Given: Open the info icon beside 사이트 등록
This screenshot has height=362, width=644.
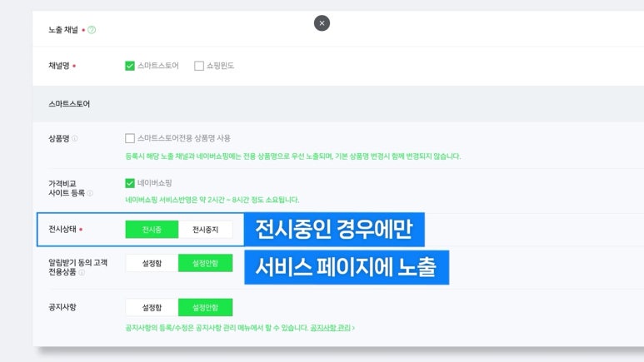Looking at the screenshot, I should [x=91, y=193].
